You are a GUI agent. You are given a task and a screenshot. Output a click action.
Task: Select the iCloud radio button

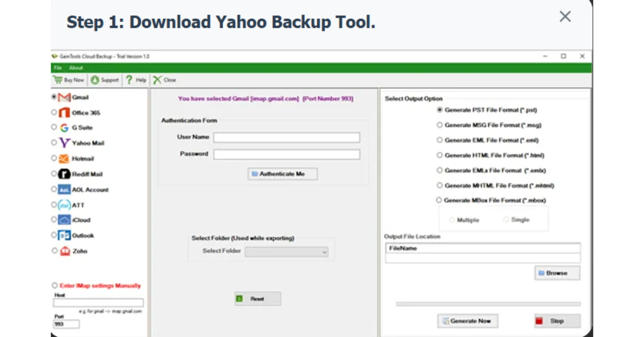click(54, 219)
